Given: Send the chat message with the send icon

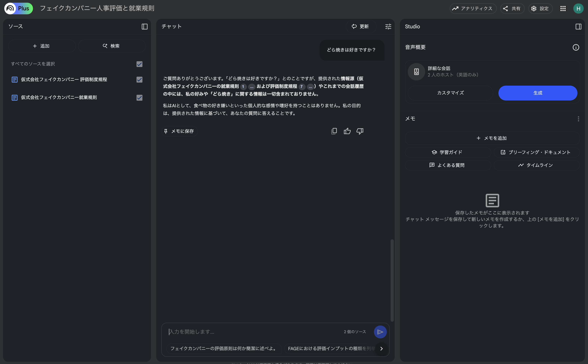Looking at the screenshot, I should point(380,332).
